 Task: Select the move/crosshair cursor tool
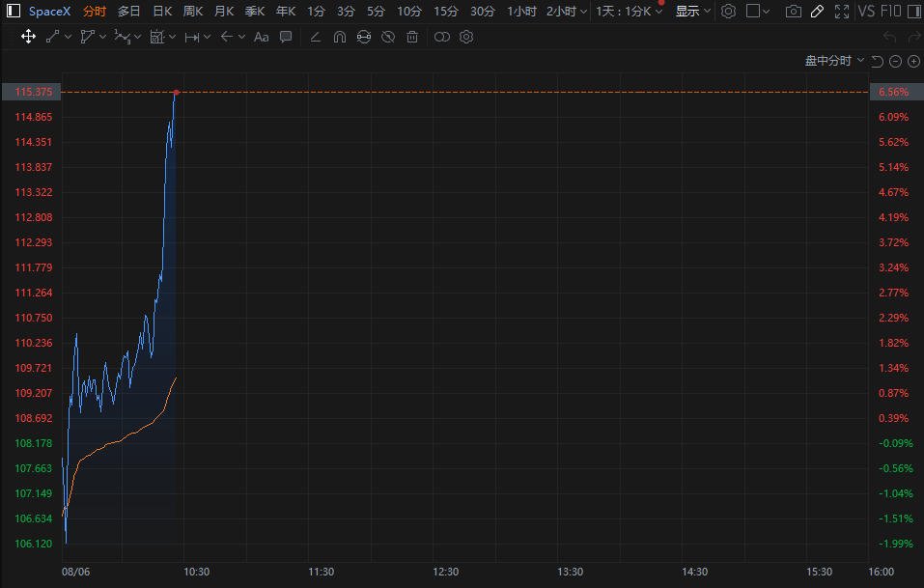click(28, 37)
